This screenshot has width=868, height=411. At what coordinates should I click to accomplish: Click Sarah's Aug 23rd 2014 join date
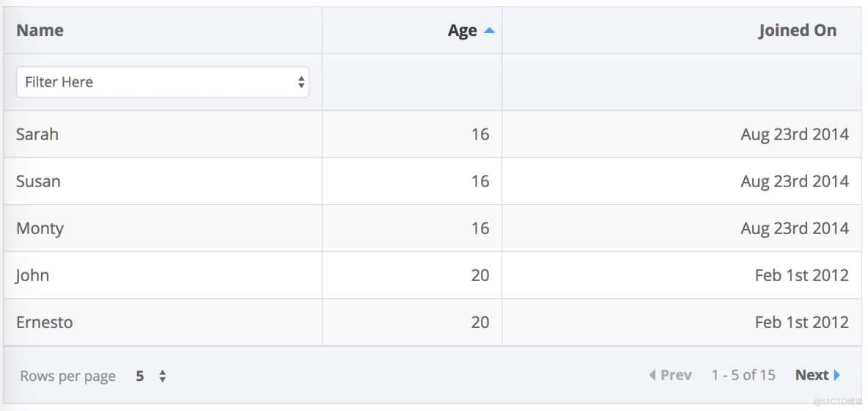(794, 134)
